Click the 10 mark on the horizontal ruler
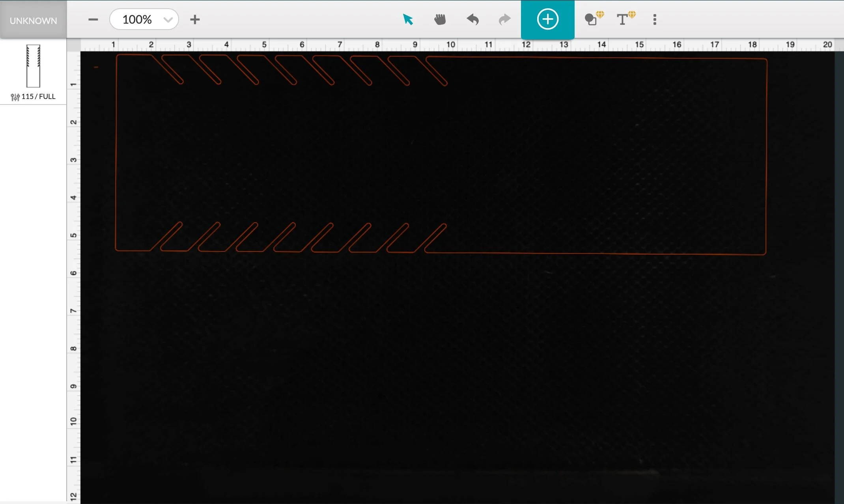844x504 pixels. 451,45
